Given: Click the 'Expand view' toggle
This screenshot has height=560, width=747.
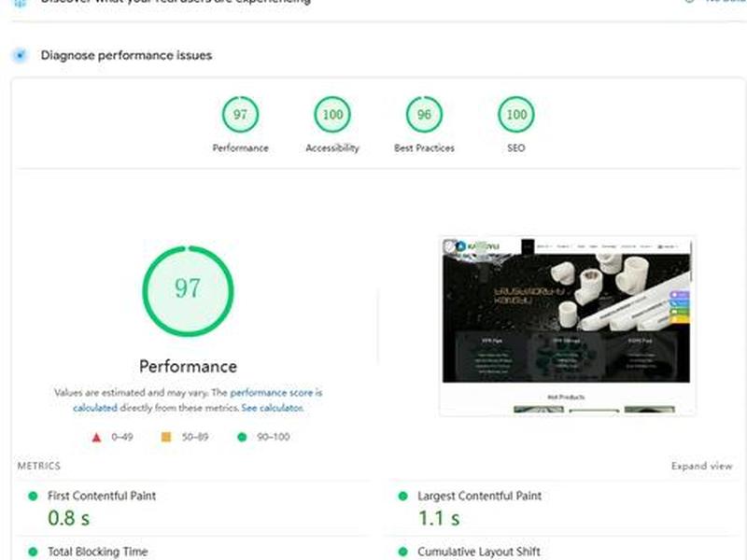Looking at the screenshot, I should pyautogui.click(x=702, y=466).
